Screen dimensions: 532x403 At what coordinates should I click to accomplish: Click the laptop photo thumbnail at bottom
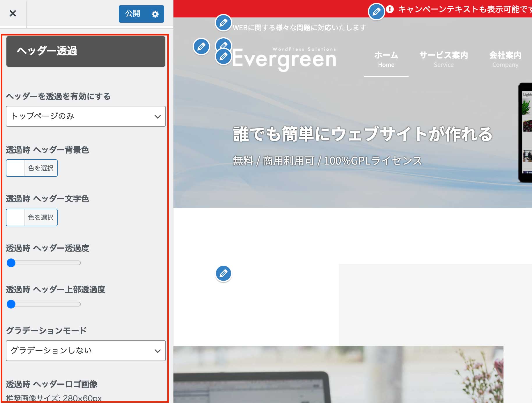point(338,375)
